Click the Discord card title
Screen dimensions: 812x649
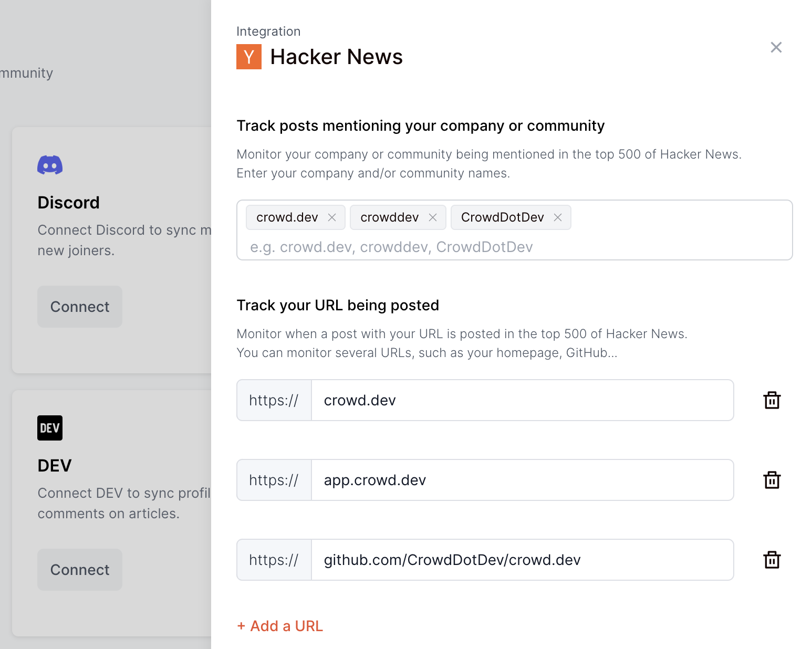69,203
